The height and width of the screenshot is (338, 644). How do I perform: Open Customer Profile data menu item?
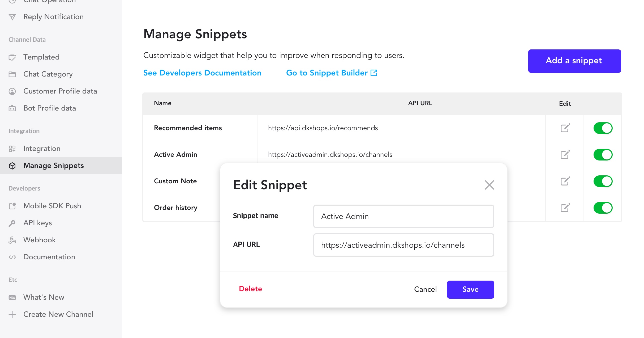60,91
